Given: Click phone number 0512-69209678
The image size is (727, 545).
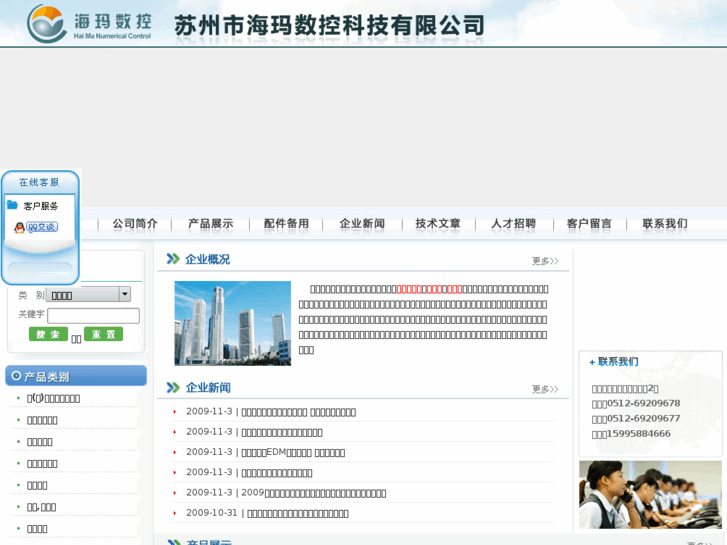Looking at the screenshot, I should 644,403.
